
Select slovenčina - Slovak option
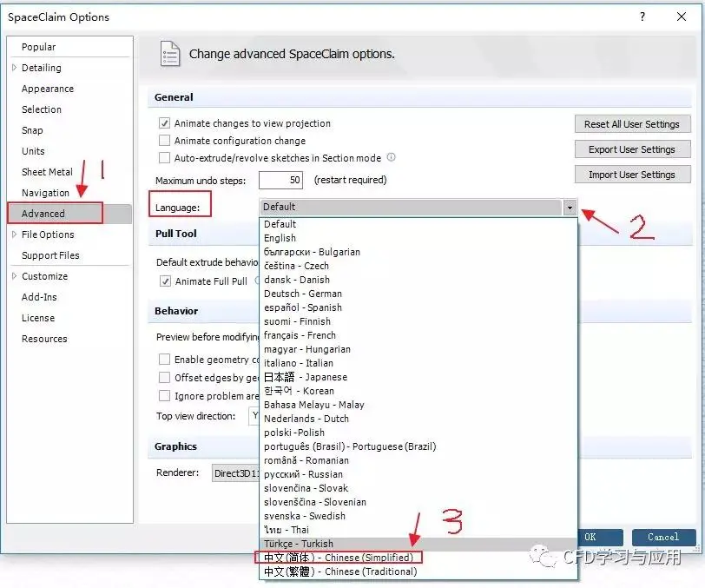(418, 489)
